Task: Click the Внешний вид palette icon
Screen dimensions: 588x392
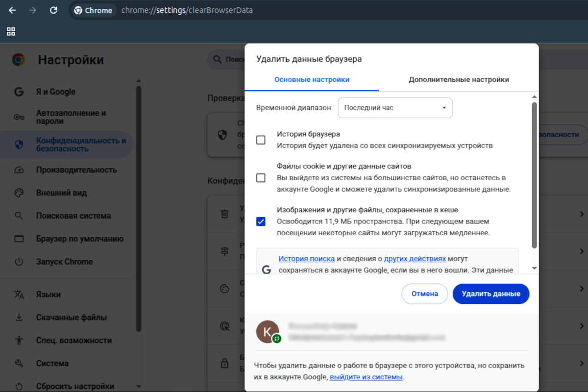Action: [19, 193]
